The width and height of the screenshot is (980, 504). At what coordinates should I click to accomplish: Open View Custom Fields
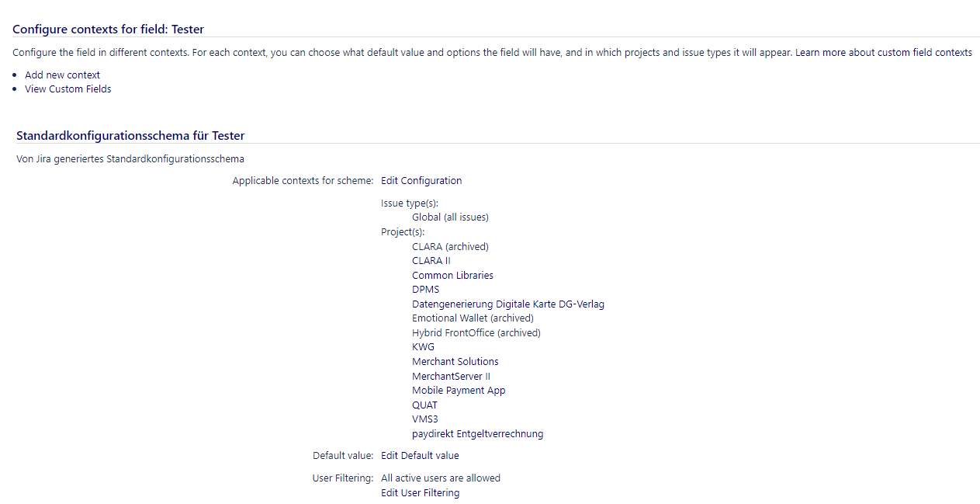tap(68, 89)
